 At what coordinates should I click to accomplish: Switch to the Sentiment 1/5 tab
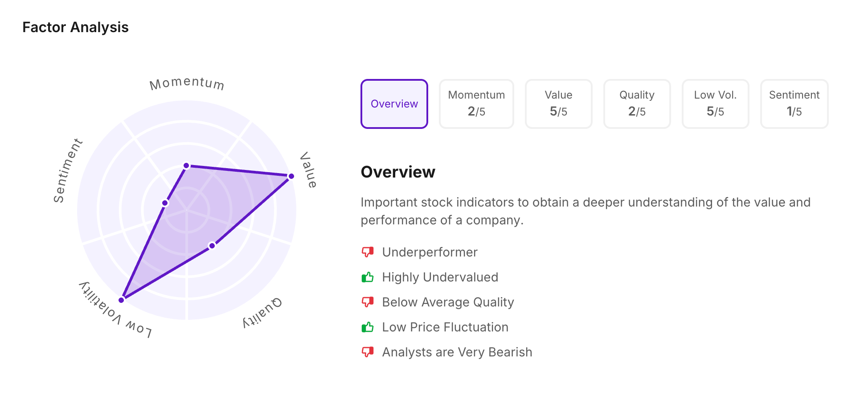[x=794, y=104]
